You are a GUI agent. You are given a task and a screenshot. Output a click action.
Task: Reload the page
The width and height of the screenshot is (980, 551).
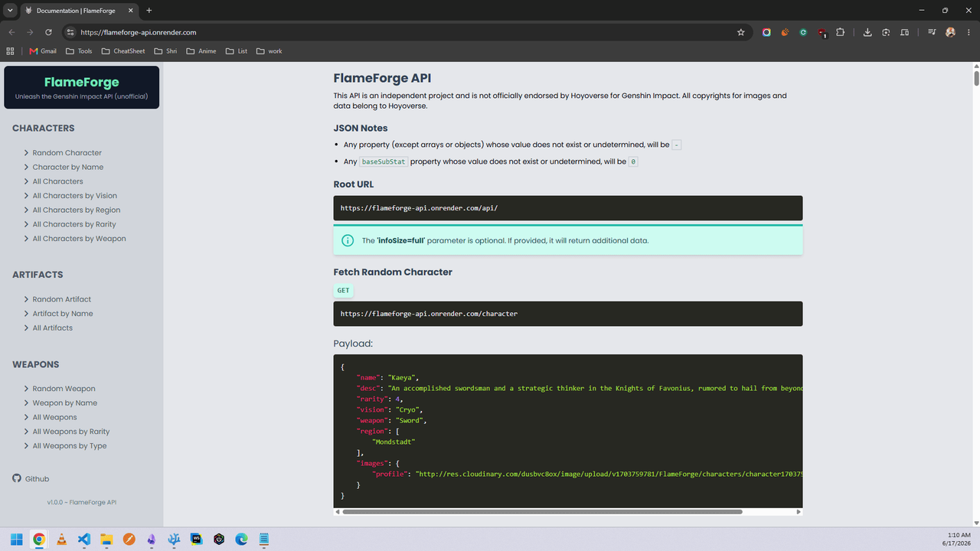[x=48, y=32]
